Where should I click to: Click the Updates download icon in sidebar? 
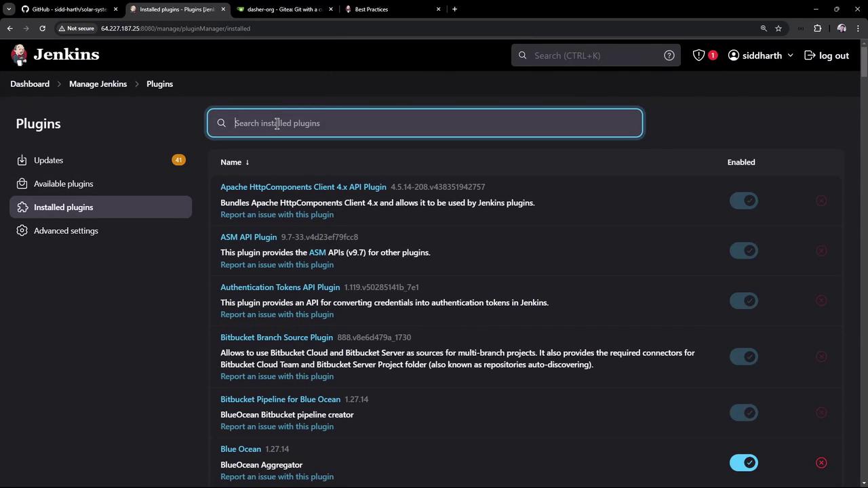point(22,161)
